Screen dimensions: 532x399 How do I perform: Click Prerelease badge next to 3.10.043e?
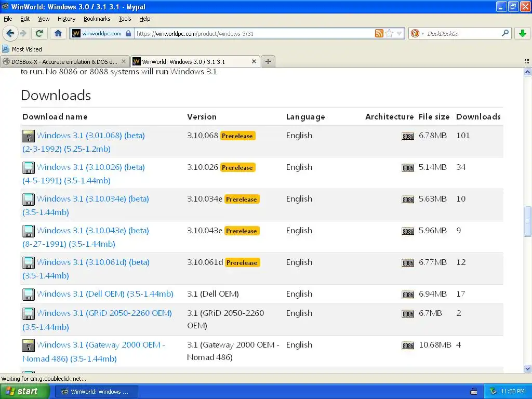[x=242, y=231]
